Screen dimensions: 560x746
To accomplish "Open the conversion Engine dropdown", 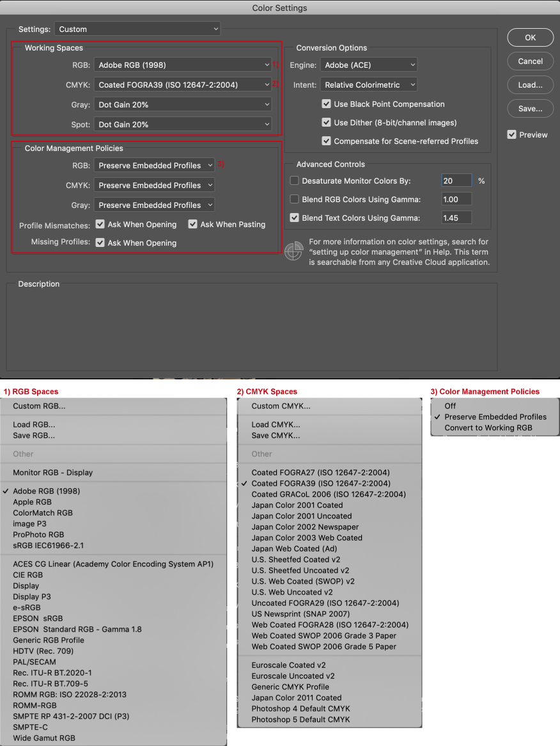I will click(x=368, y=65).
